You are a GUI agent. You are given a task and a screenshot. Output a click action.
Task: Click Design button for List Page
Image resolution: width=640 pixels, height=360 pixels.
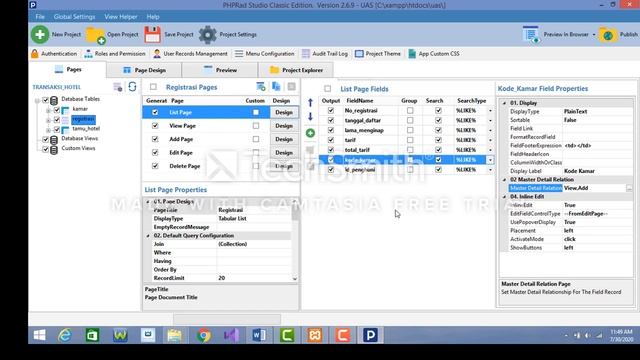pyautogui.click(x=284, y=112)
